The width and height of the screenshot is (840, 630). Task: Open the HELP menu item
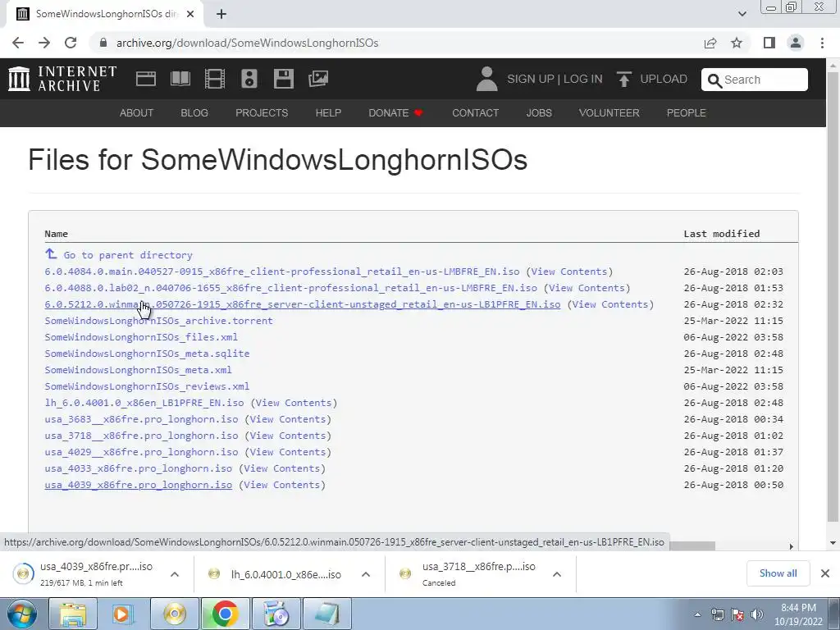[x=328, y=113]
